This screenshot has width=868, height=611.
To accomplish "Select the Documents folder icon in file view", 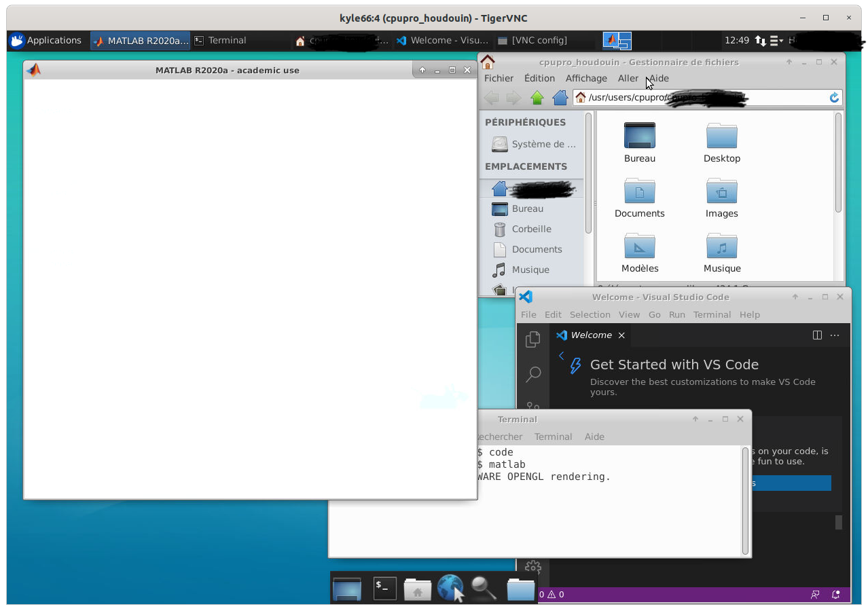I will 639,198.
